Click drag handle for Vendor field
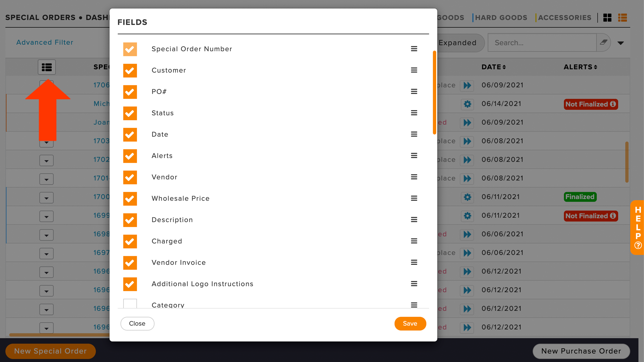This screenshot has width=644, height=362. [414, 177]
